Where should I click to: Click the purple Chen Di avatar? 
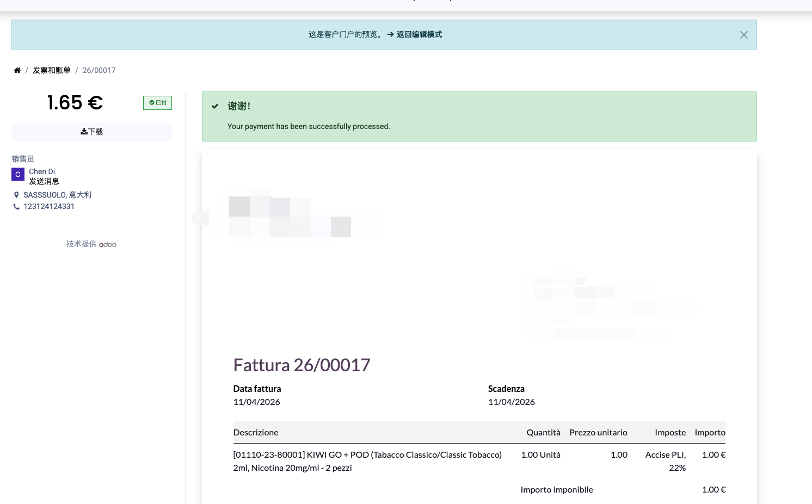(18, 174)
